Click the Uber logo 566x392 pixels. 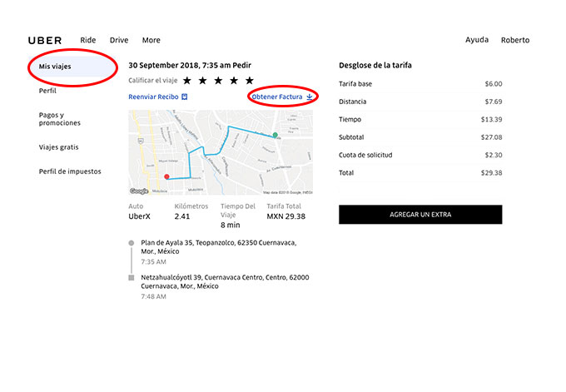pos(45,41)
